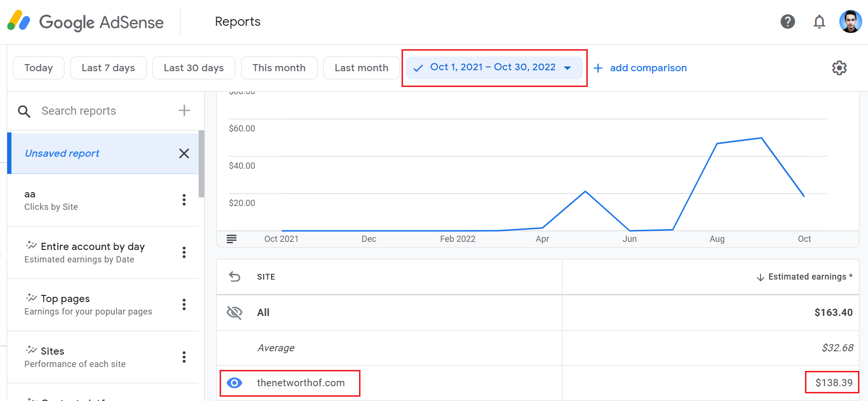
Task: Open more options for Entire account by day
Action: pyautogui.click(x=184, y=252)
